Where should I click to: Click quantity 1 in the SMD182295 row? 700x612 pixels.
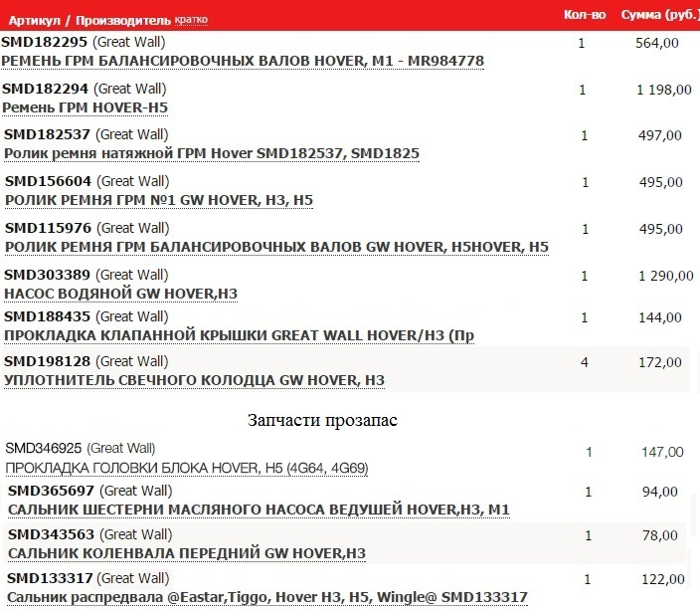coord(582,44)
